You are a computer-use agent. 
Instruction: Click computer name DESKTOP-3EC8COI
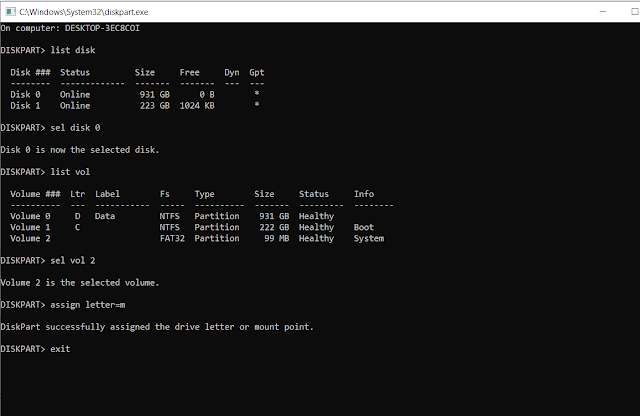point(102,28)
